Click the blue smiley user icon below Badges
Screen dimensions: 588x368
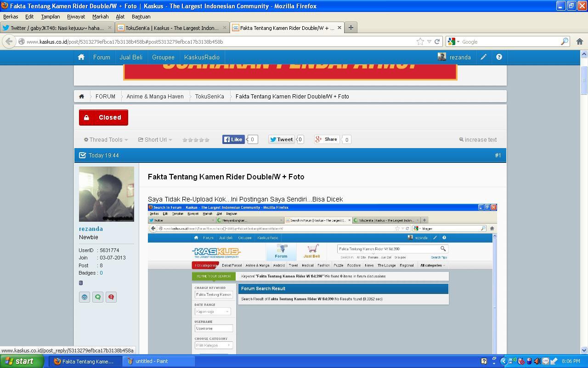pos(85,297)
